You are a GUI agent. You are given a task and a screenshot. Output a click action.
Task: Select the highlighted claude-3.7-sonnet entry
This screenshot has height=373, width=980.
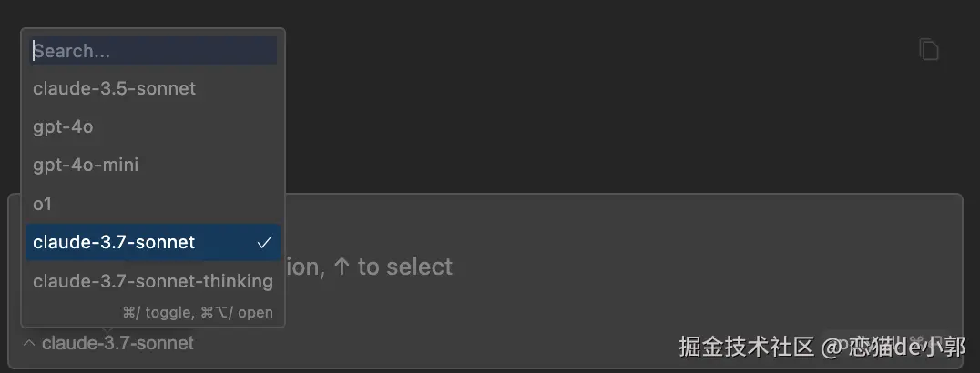coord(114,243)
